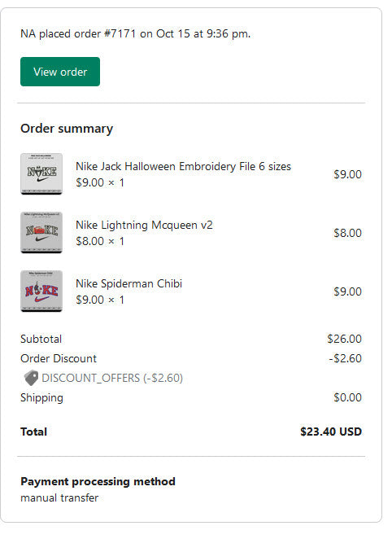Image resolution: width=392 pixels, height=539 pixels.
Task: Select the Nike Jack Halloween Embroidery File title
Action: click(183, 166)
